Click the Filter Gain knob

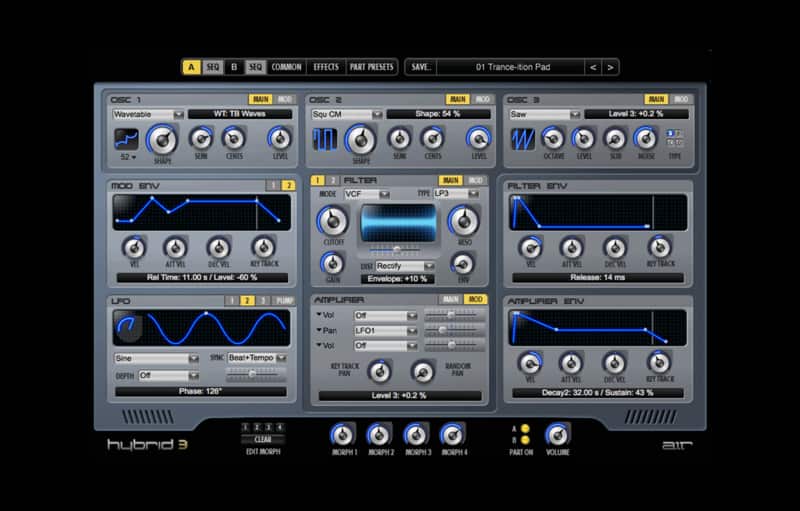[332, 264]
